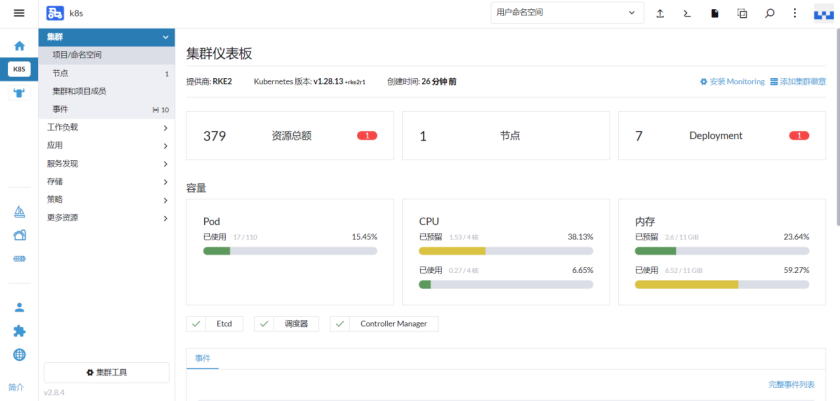Viewport: 840px width, 401px height.
Task: Click the 59.27% memory usage value
Action: 797,270
